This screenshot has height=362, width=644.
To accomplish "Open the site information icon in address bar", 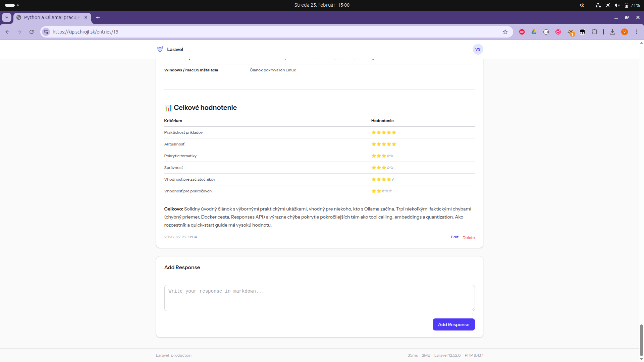I will click(46, 32).
